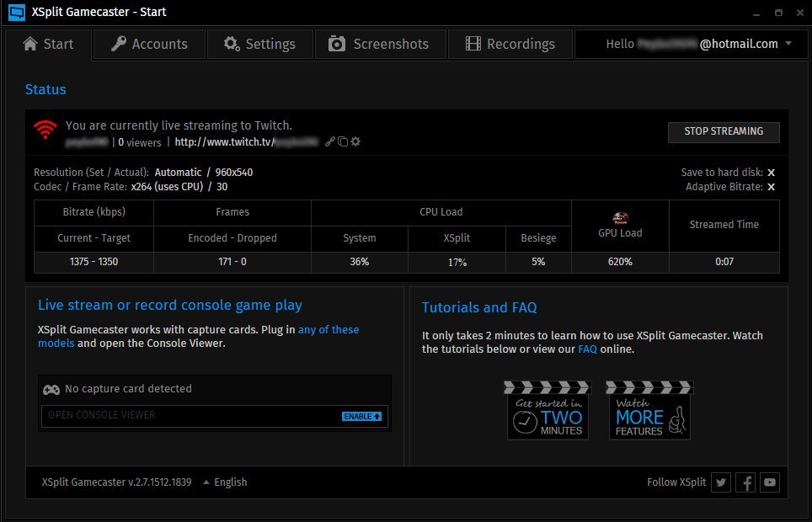812x522 pixels.
Task: Open the twitch.tv stream URL link
Action: [x=246, y=142]
